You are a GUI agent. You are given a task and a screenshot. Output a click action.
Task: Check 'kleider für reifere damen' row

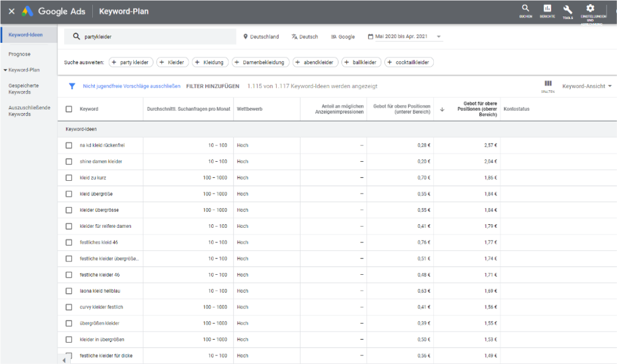coord(69,226)
